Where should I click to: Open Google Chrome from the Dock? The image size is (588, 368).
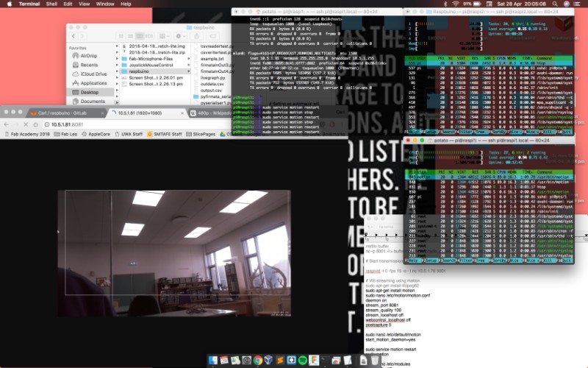(x=258, y=361)
